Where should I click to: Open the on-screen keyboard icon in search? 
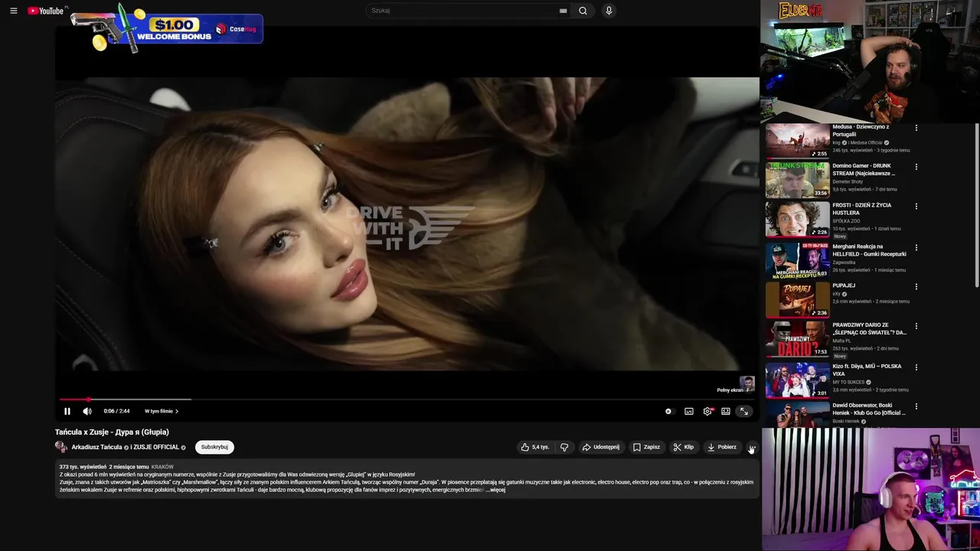(563, 11)
